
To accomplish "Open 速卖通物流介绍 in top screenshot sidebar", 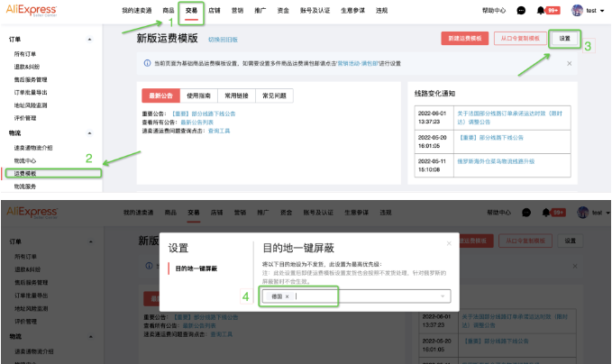I will tap(33, 148).
